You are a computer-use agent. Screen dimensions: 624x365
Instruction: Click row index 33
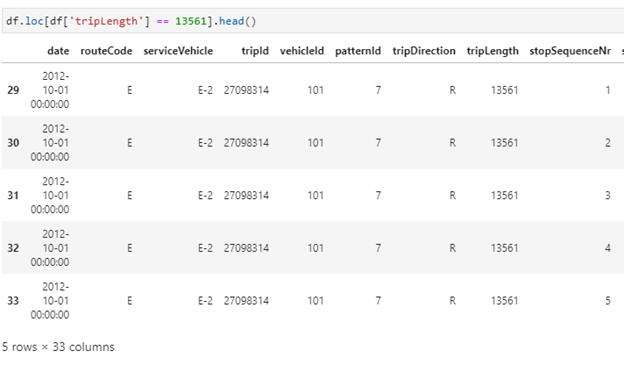(x=13, y=301)
